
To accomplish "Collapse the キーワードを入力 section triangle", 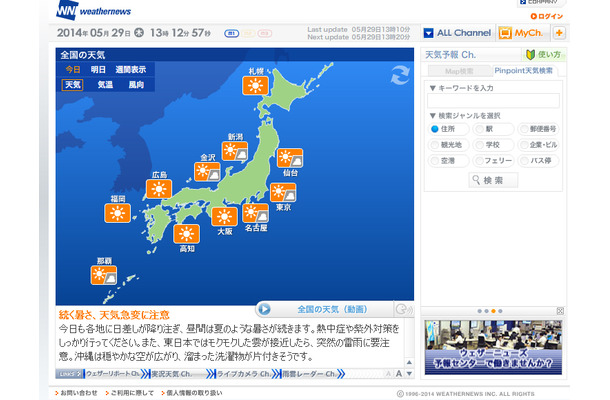I will [432, 88].
